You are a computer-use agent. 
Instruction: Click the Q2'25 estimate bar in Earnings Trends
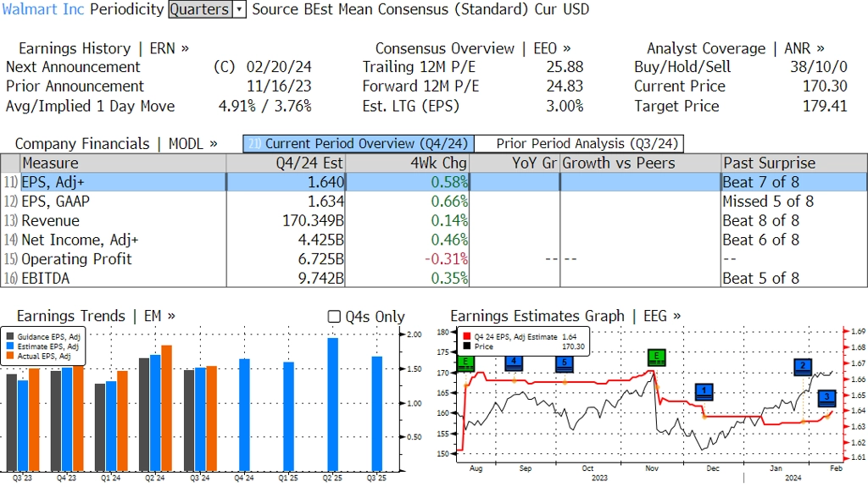point(332,404)
